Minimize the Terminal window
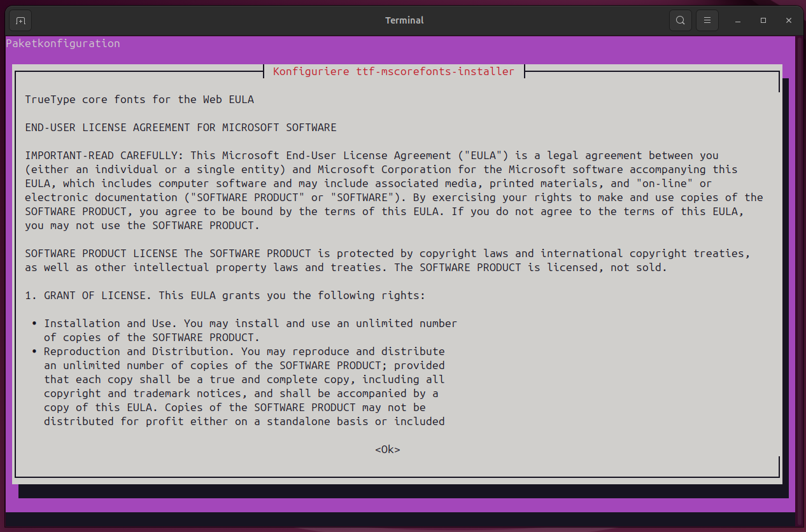Viewport: 806px width, 532px height. (738, 20)
